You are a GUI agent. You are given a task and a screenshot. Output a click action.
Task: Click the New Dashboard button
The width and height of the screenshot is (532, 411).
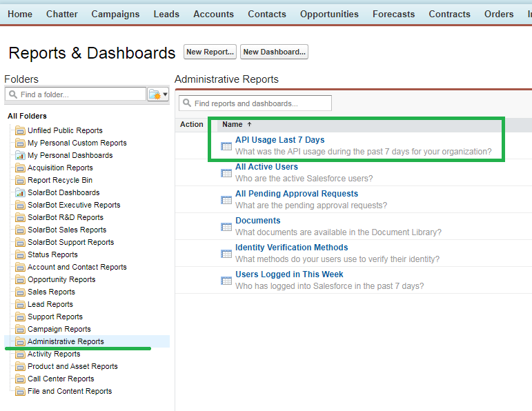274,52
